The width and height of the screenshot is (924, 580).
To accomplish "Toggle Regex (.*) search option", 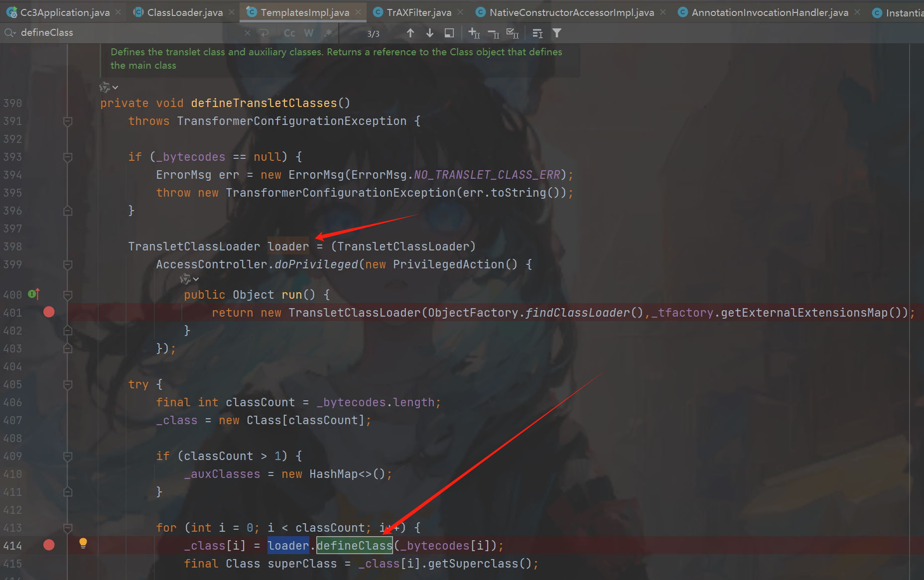I will 328,33.
